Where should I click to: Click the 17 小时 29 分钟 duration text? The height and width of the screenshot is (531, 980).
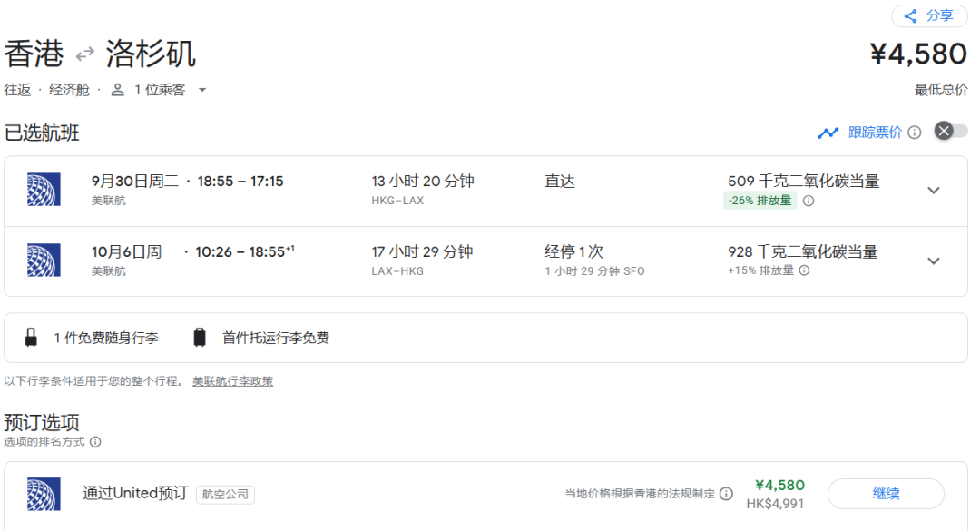(x=422, y=251)
